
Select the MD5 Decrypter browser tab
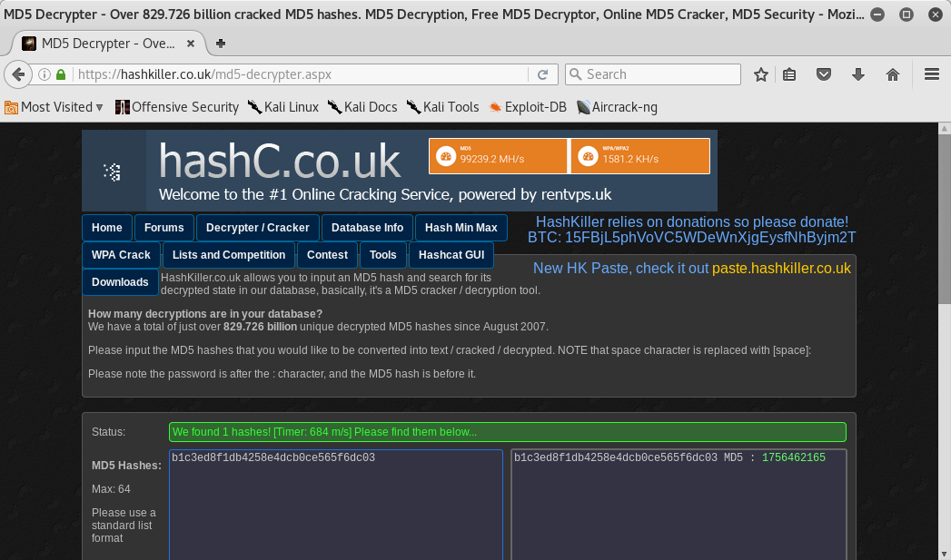point(109,43)
